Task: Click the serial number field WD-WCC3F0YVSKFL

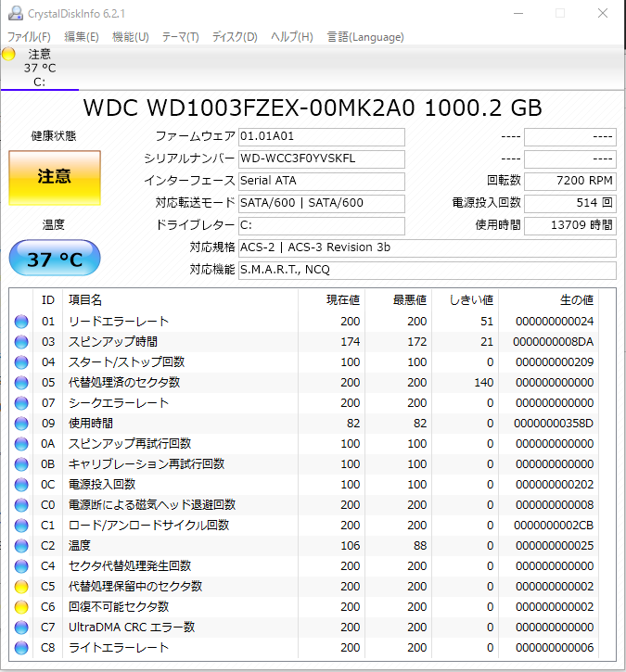Action: pos(322,159)
